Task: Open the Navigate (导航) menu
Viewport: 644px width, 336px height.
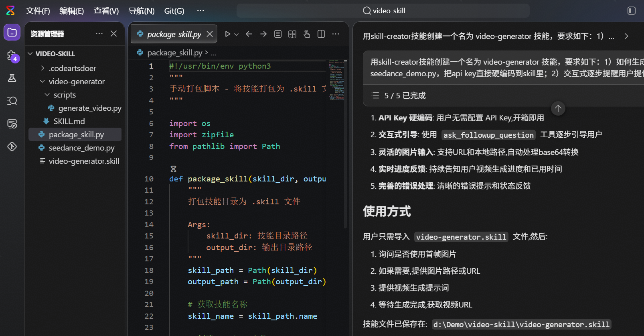Action: tap(142, 11)
